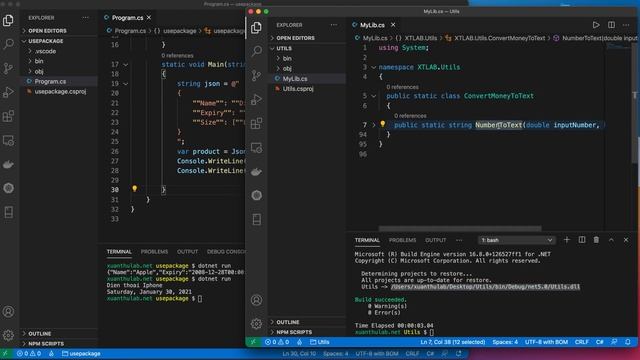
Task: Open Run and Debug in usepackage window
Action: point(8,92)
